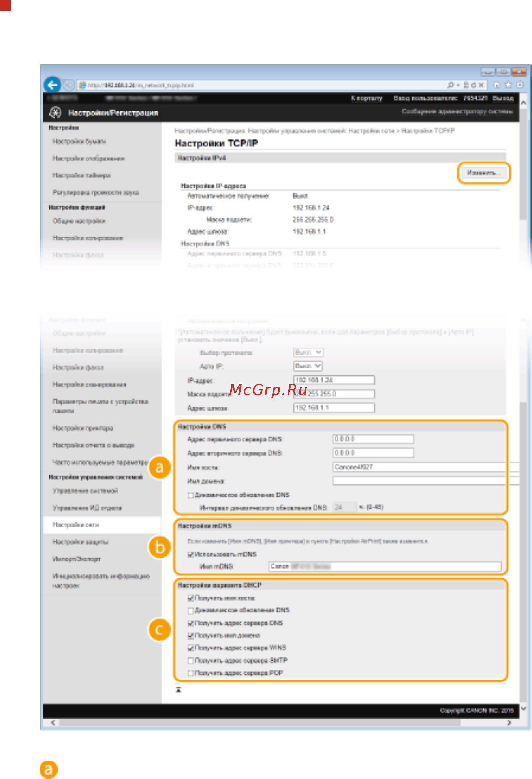Open Управление ИД отдела in the sidebar
The height and width of the screenshot is (779, 532).
87,508
